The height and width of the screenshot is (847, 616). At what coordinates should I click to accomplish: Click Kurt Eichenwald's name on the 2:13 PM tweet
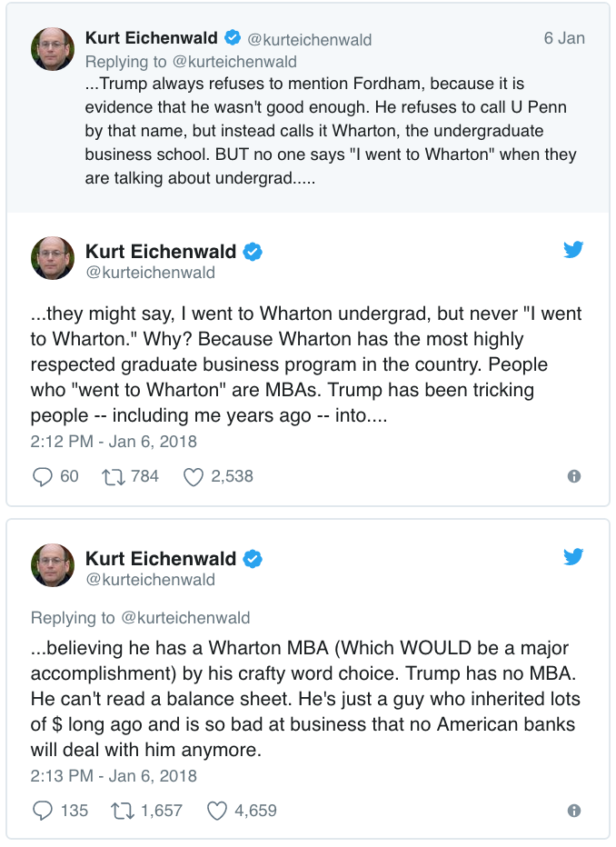pyautogui.click(x=161, y=559)
